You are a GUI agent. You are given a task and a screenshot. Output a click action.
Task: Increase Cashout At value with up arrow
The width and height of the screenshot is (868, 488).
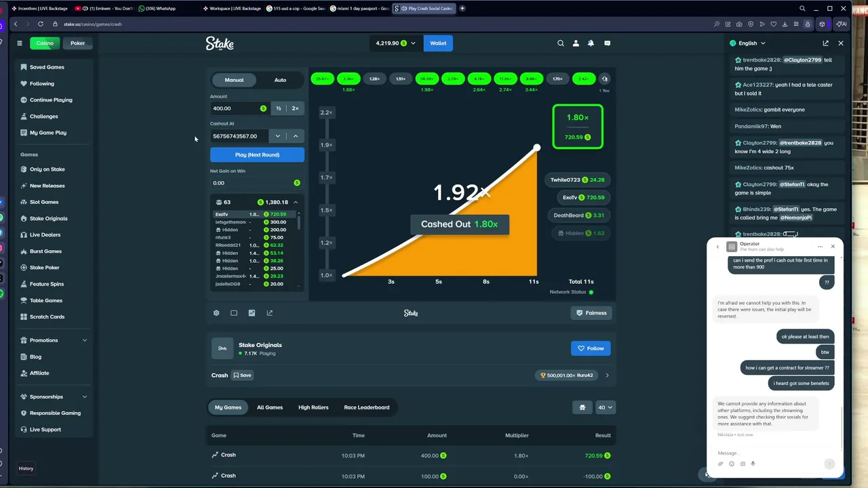(x=296, y=136)
